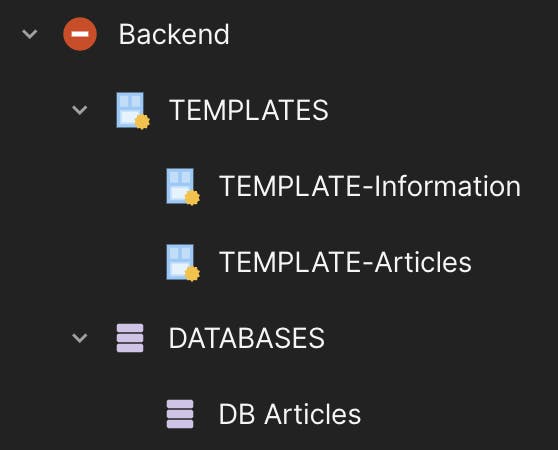This screenshot has width=558, height=450.
Task: Click the gear badge on TEMPLATES icon
Action: click(142, 122)
